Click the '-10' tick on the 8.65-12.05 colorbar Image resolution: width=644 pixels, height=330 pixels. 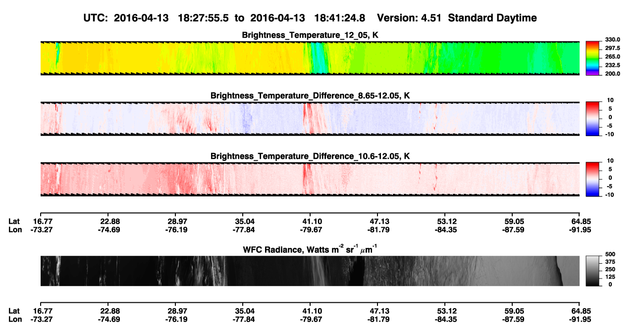609,134
